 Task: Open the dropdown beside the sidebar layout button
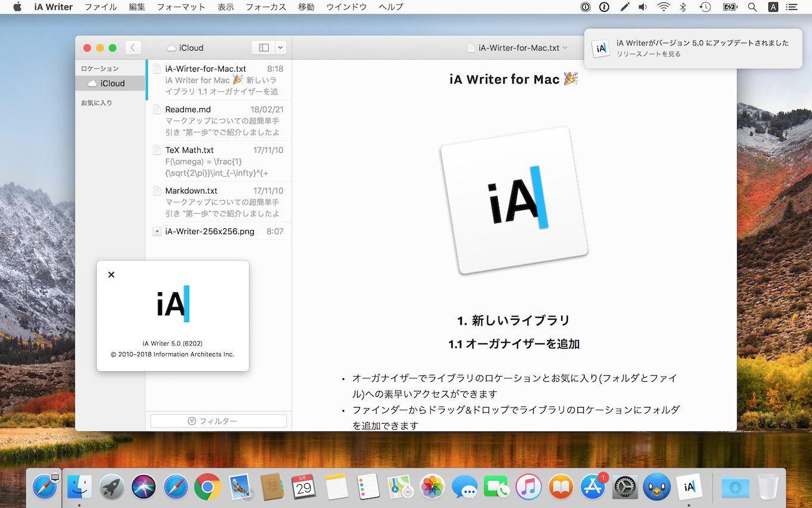(x=280, y=48)
